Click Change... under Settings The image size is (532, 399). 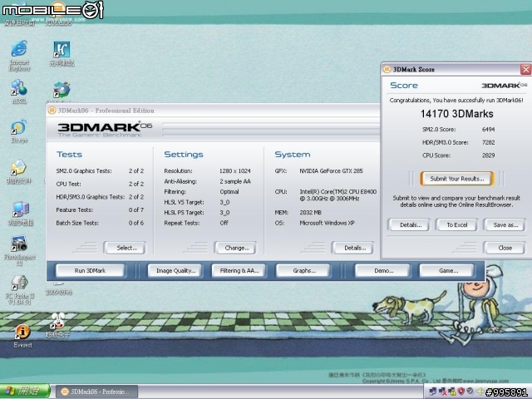(x=234, y=248)
